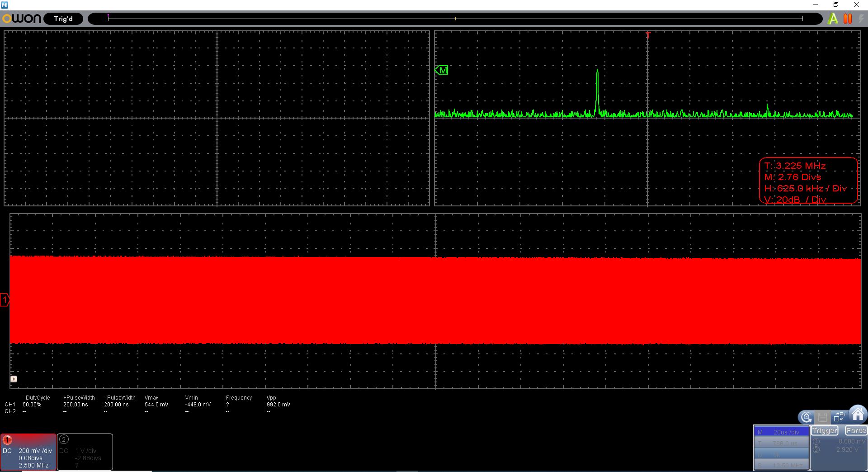868x472 pixels.
Task: Pause acquisition with the orange pause icon
Action: pyautogui.click(x=848, y=19)
